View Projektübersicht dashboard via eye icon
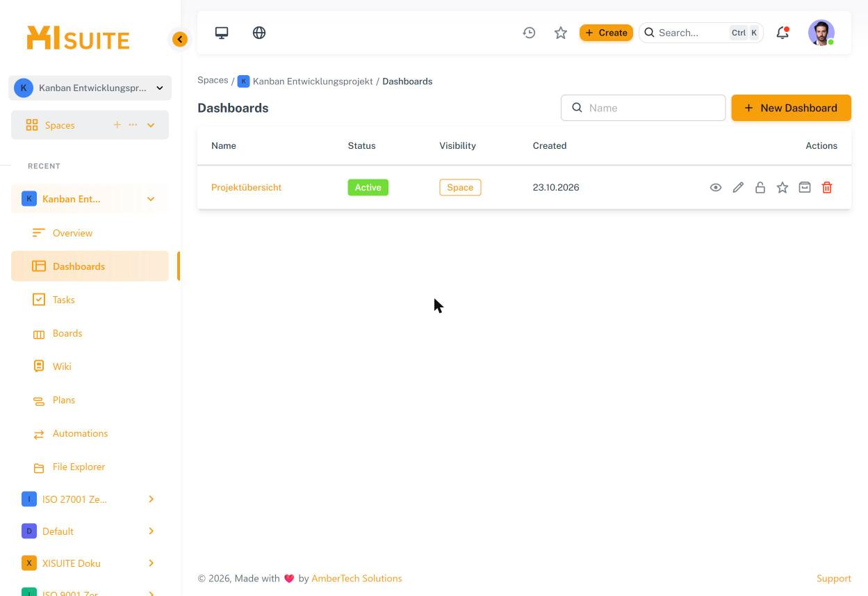 716,187
